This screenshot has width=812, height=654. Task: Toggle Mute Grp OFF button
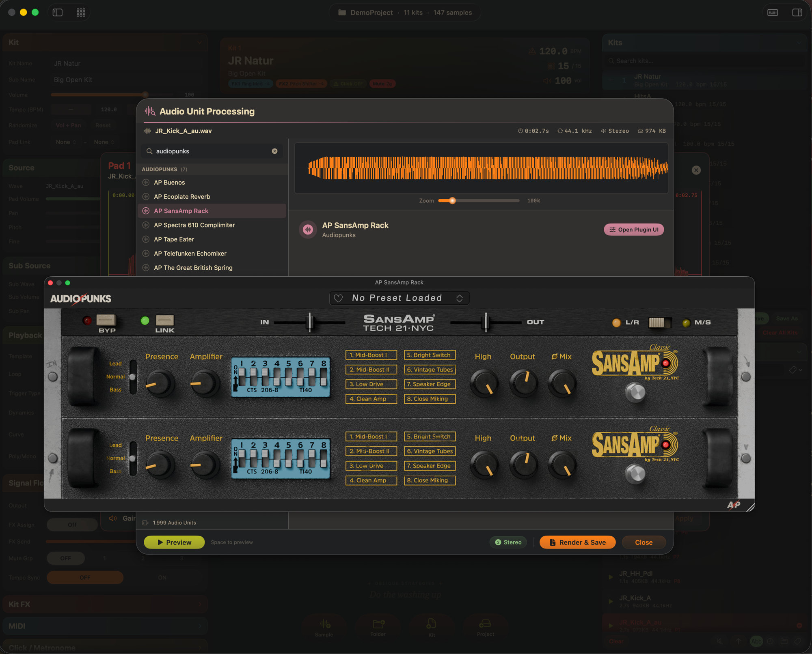click(x=66, y=558)
